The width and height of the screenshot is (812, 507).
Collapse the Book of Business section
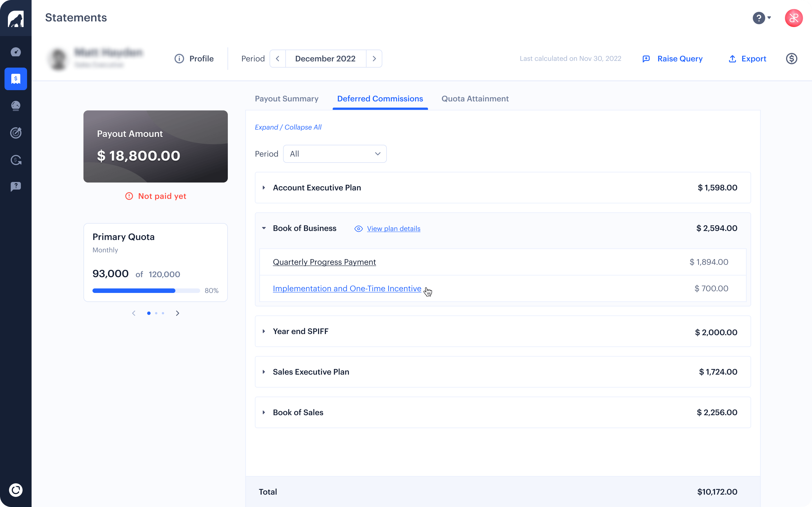(x=264, y=228)
